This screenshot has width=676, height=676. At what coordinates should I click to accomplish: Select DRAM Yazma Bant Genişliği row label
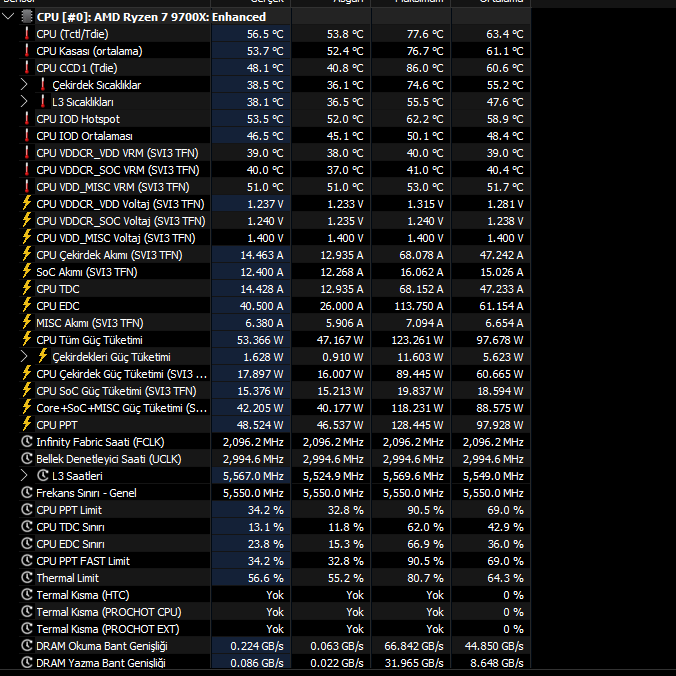point(101,663)
